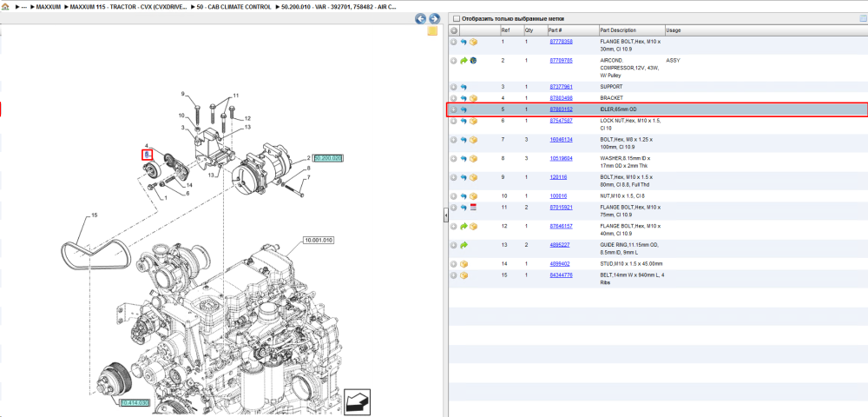Click the large arrow icon below engine drawing

[x=357, y=402]
